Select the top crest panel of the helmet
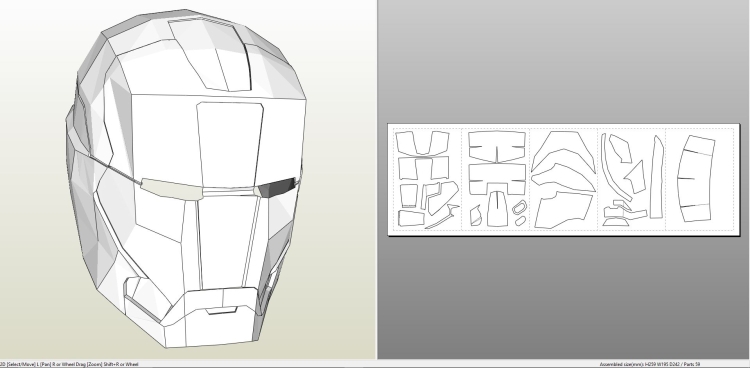750x368 pixels. (209, 54)
